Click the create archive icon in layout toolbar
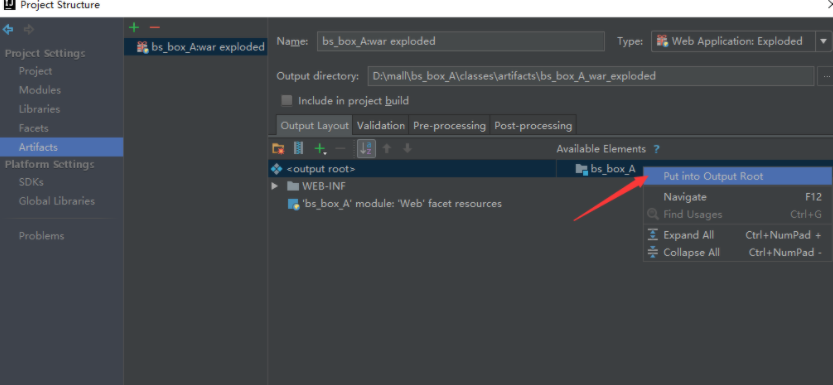This screenshot has width=833, height=385. [299, 149]
